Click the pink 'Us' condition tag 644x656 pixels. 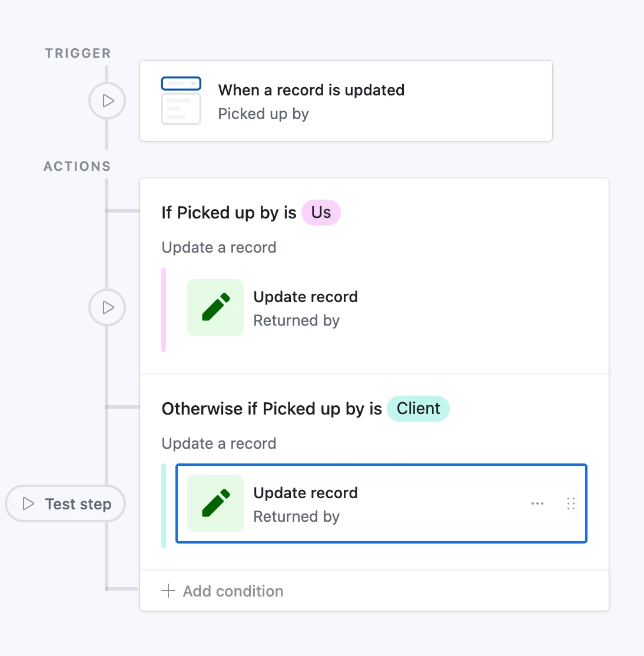(321, 213)
